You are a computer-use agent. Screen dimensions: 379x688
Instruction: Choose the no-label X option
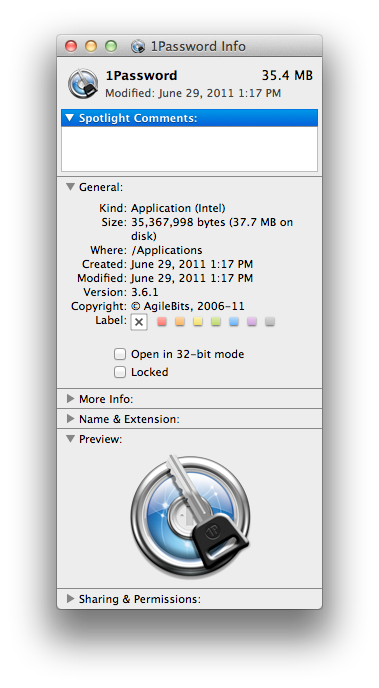pos(139,322)
